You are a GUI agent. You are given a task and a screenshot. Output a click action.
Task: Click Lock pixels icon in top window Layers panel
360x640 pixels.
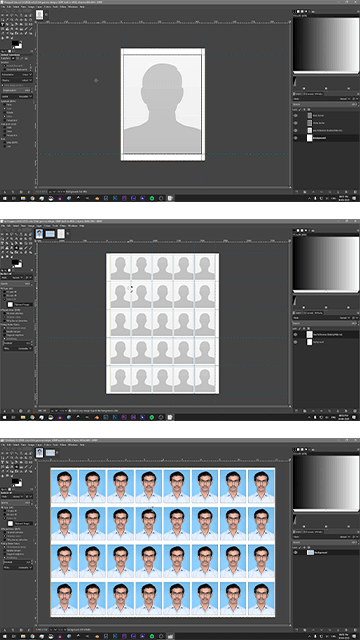300,110
